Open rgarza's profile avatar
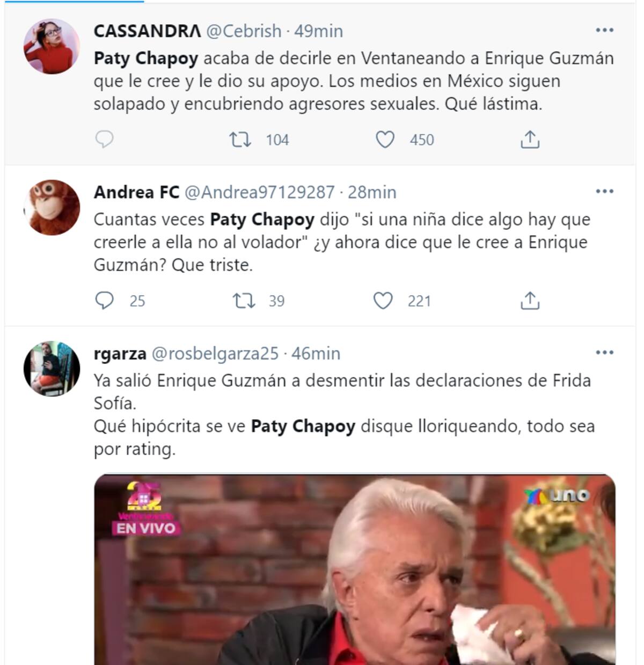This screenshot has width=644, height=665. pyautogui.click(x=52, y=368)
